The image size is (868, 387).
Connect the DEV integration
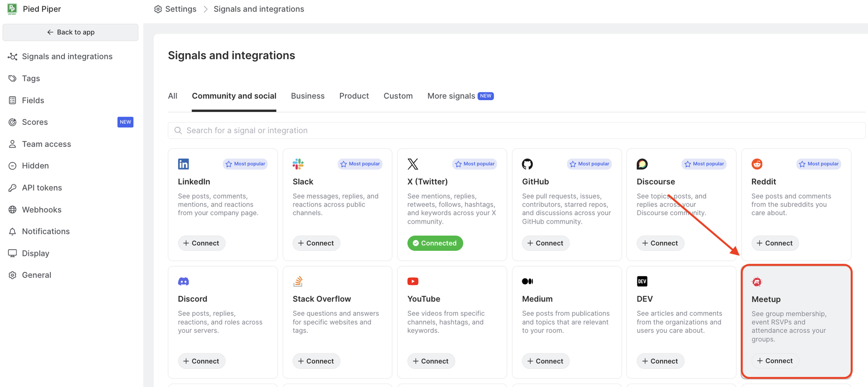pos(660,361)
